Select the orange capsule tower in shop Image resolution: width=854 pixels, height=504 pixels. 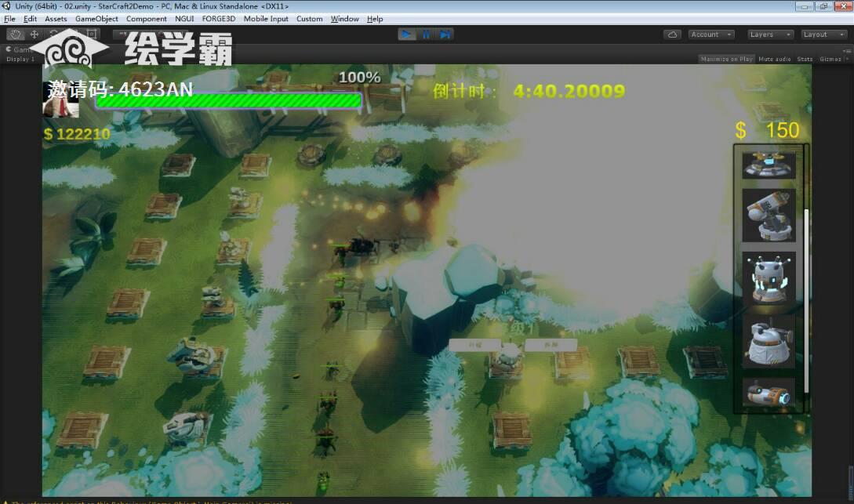click(769, 393)
